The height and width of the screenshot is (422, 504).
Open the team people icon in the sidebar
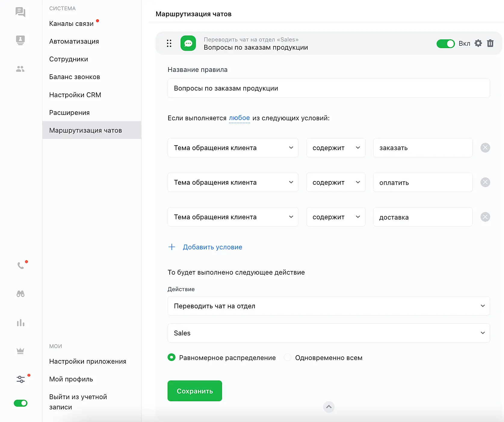coord(20,69)
